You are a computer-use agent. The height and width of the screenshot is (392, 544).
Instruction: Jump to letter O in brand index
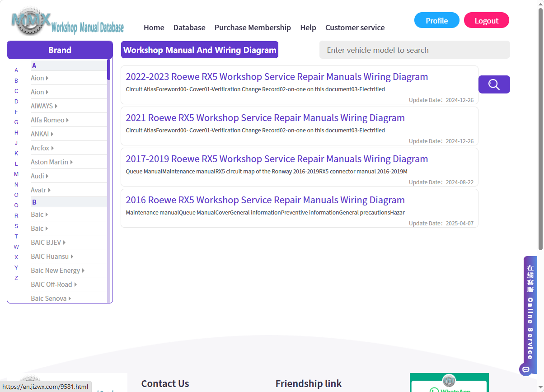pos(16,195)
